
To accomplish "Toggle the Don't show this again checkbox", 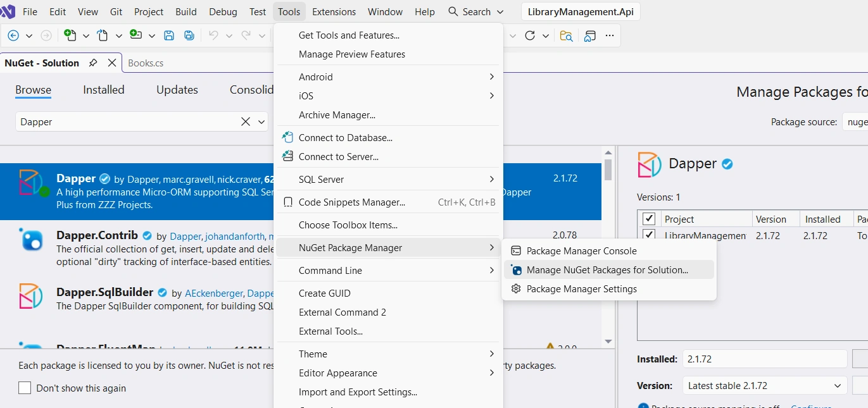I will tap(25, 388).
